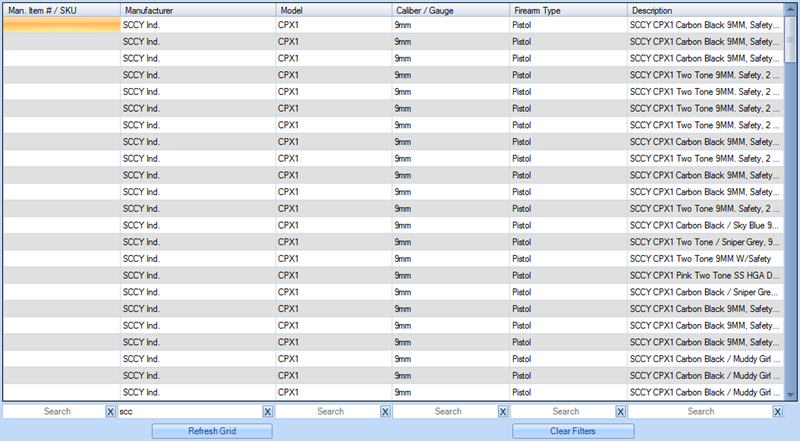Select 'SCCY CPX1 Two Tone / Sniper Grey, 9...' description
The height and width of the screenshot is (441, 800).
point(704,242)
